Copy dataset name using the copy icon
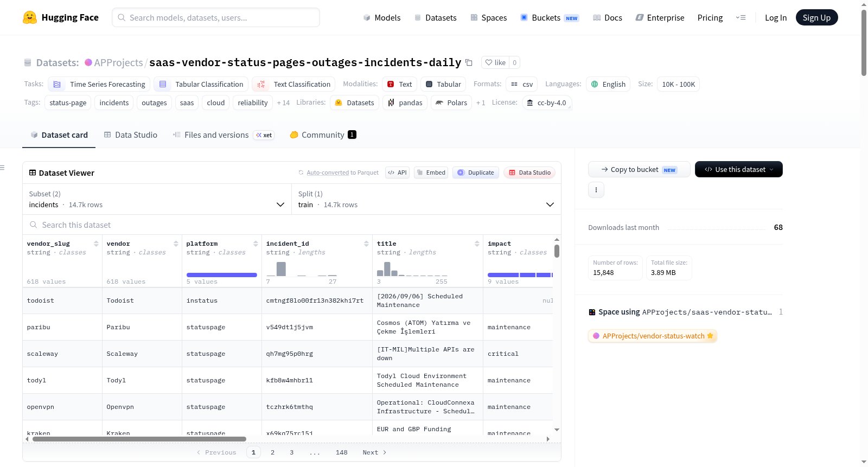Screen dimensions: 868x467 (x=469, y=63)
